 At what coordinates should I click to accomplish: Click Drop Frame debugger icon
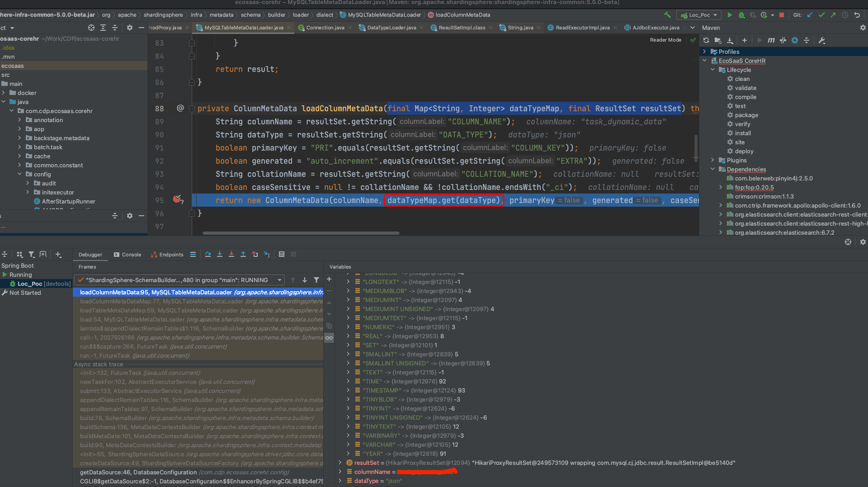tap(255, 254)
